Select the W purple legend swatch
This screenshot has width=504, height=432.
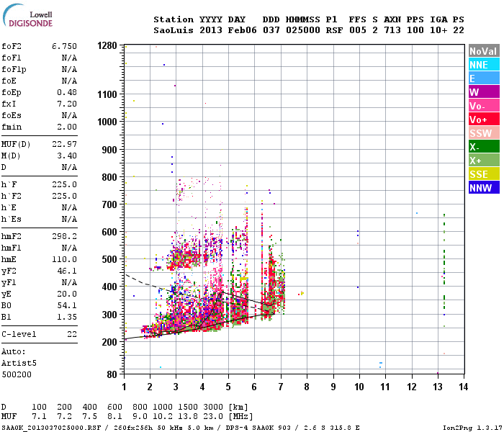pyautogui.click(x=484, y=92)
